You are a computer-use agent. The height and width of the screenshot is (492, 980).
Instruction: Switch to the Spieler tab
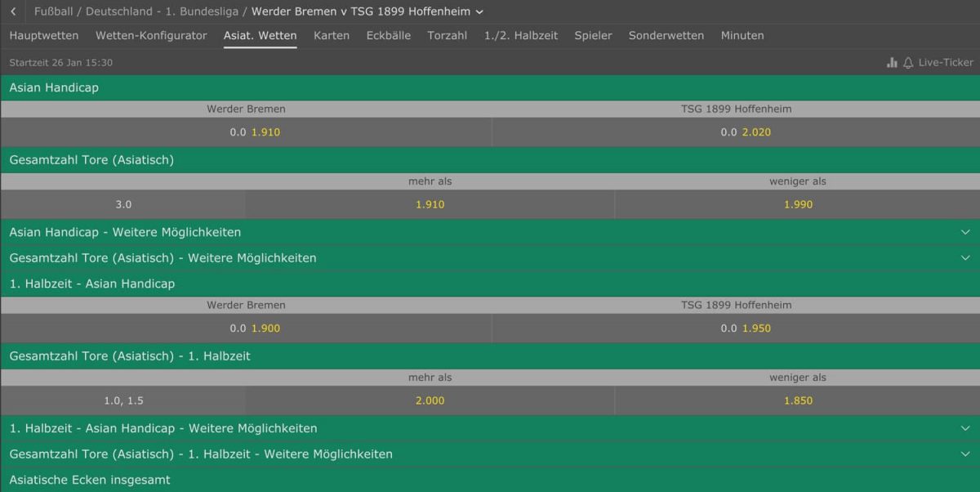pos(593,36)
